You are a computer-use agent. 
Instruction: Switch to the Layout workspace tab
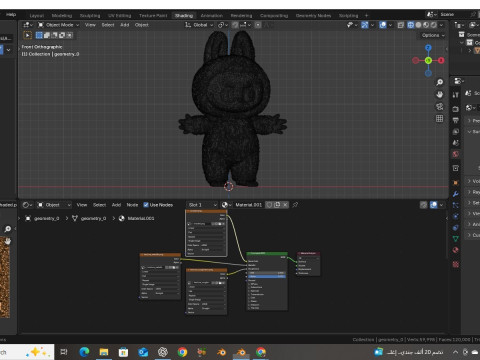tap(37, 15)
